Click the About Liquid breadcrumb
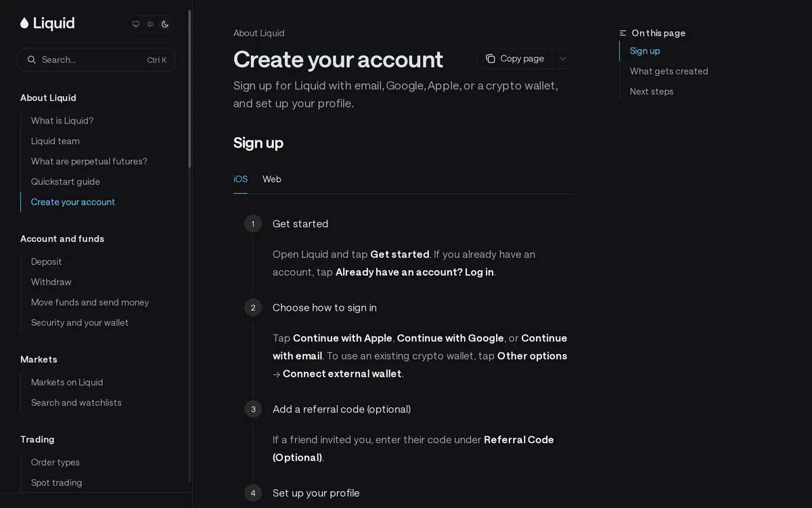The width and height of the screenshot is (812, 508). tap(259, 33)
